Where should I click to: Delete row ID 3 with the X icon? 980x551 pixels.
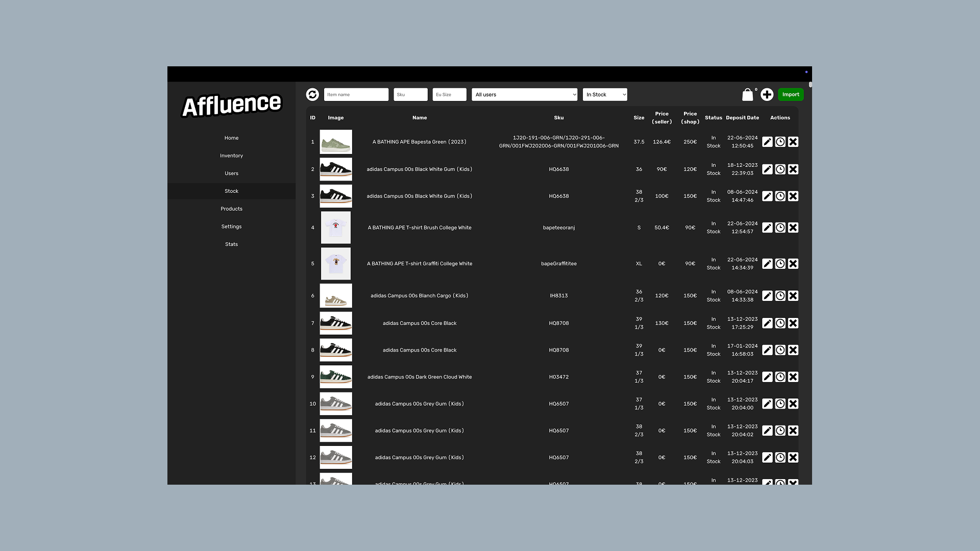(793, 196)
